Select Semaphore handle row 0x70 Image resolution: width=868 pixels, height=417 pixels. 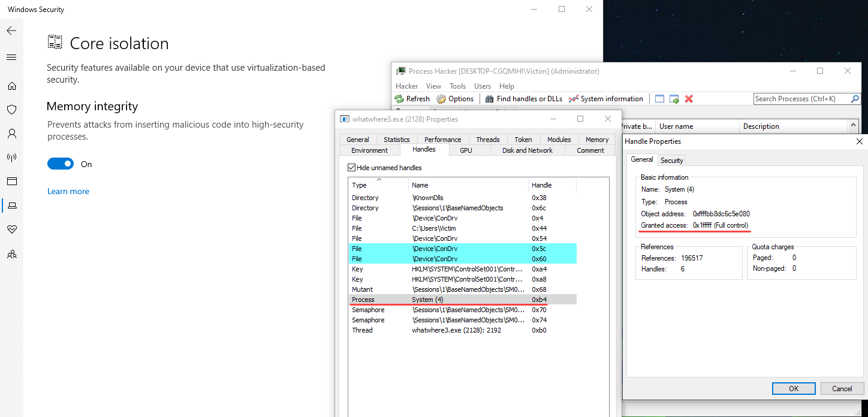click(x=462, y=310)
